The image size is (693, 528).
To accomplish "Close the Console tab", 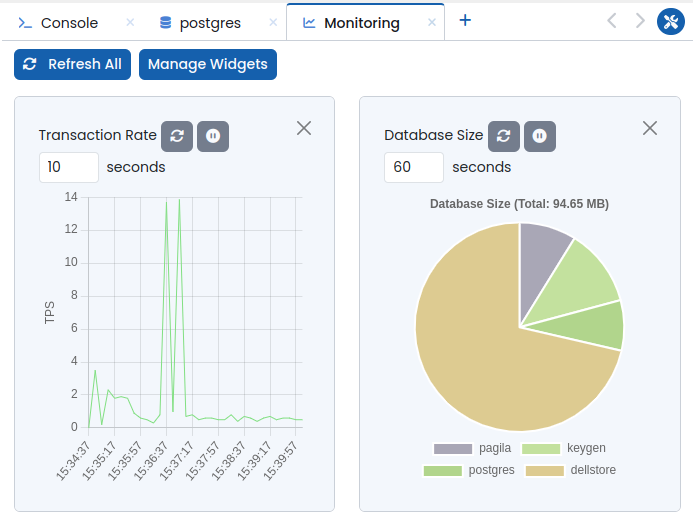I will tap(130, 22).
